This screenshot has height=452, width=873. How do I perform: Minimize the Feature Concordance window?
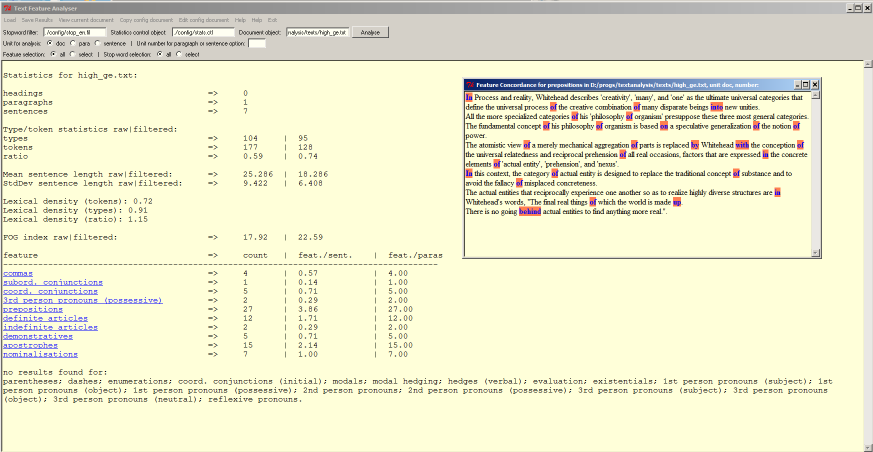click(x=795, y=86)
